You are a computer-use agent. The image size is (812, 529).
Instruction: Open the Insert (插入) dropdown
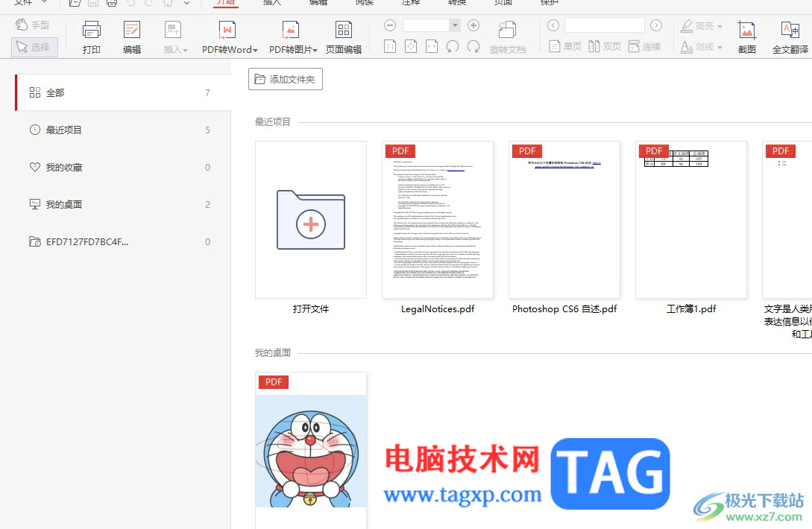coord(175,38)
